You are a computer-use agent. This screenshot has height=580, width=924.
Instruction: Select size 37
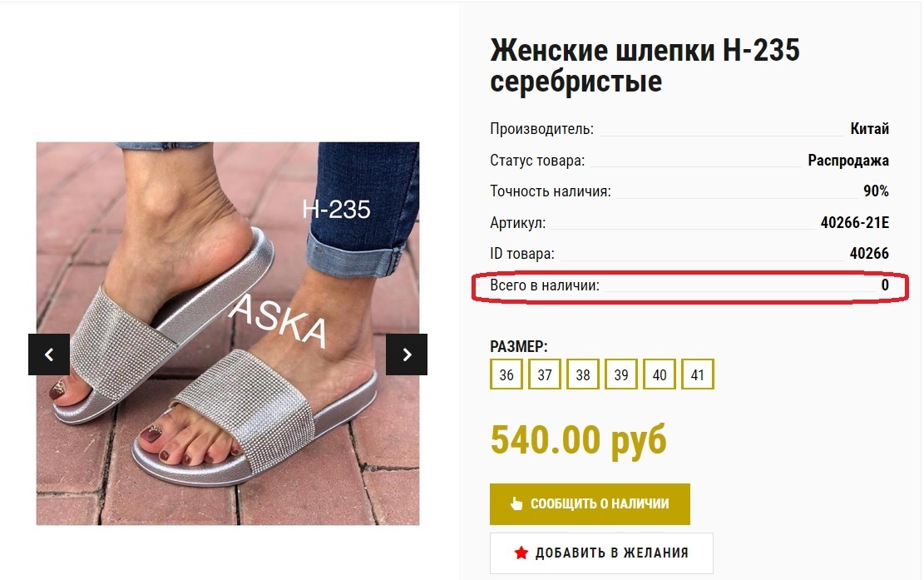coord(545,374)
